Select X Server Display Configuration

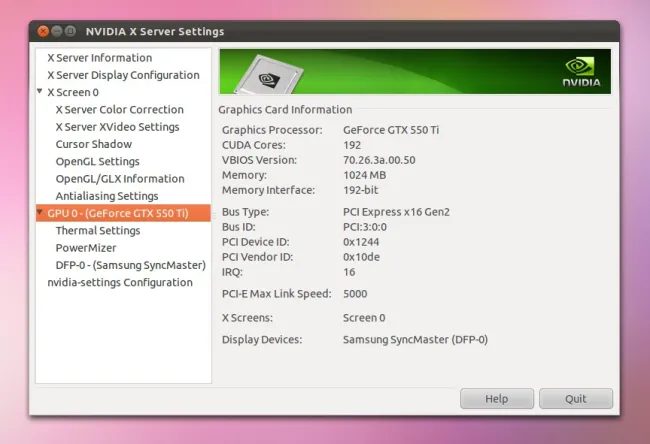point(123,75)
